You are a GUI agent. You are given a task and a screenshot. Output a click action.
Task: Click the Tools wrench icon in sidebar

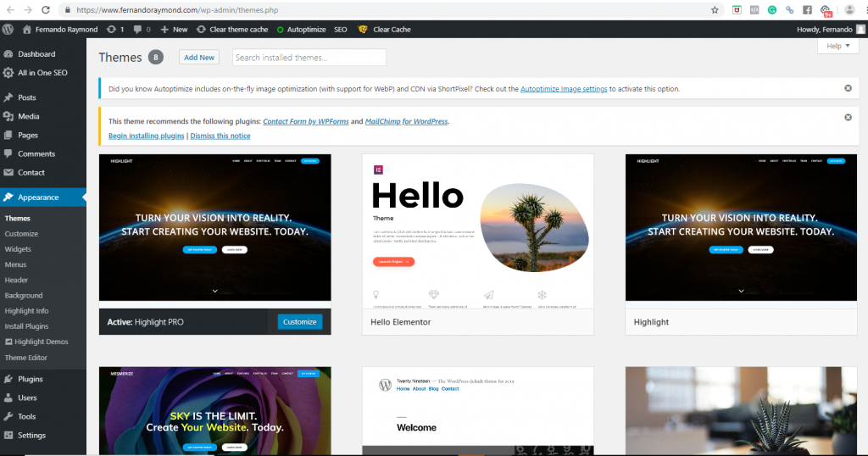tap(8, 417)
